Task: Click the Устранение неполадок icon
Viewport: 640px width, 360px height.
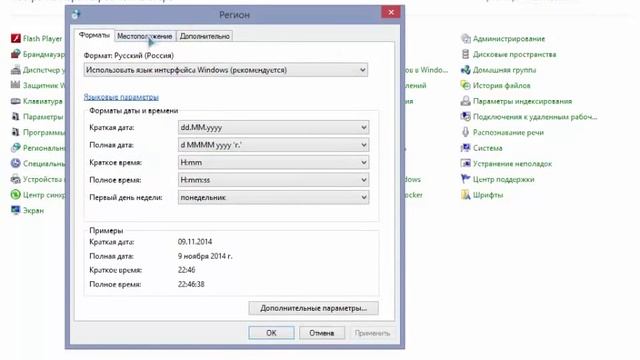Action: pos(465,164)
